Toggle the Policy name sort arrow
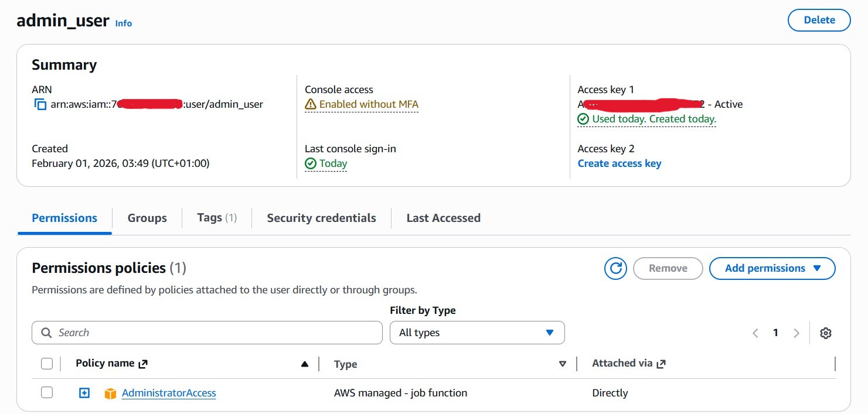 305,363
